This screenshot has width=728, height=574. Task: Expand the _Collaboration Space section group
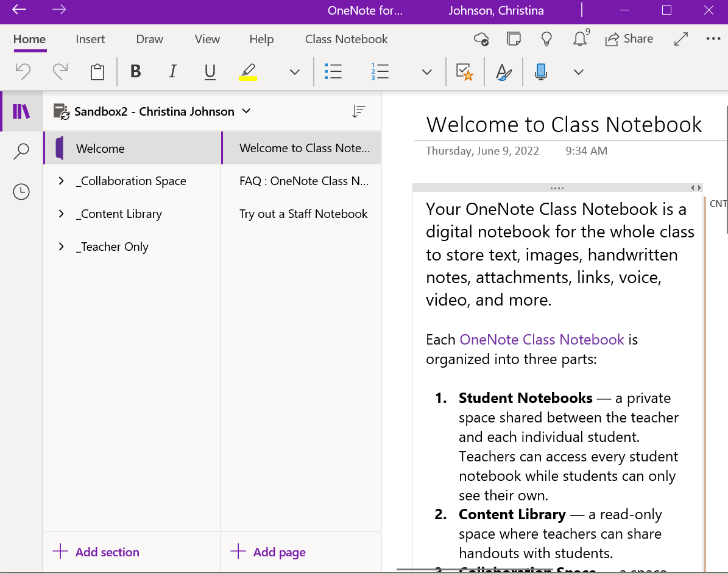[x=62, y=181]
